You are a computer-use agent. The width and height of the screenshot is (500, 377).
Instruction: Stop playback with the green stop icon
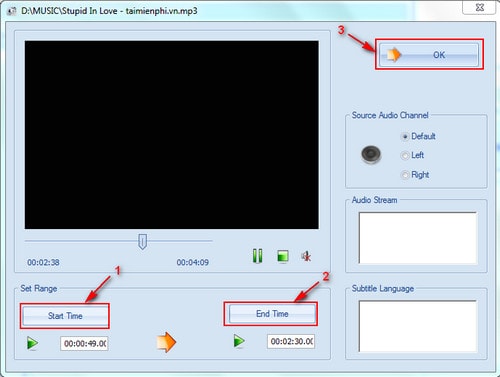click(283, 256)
